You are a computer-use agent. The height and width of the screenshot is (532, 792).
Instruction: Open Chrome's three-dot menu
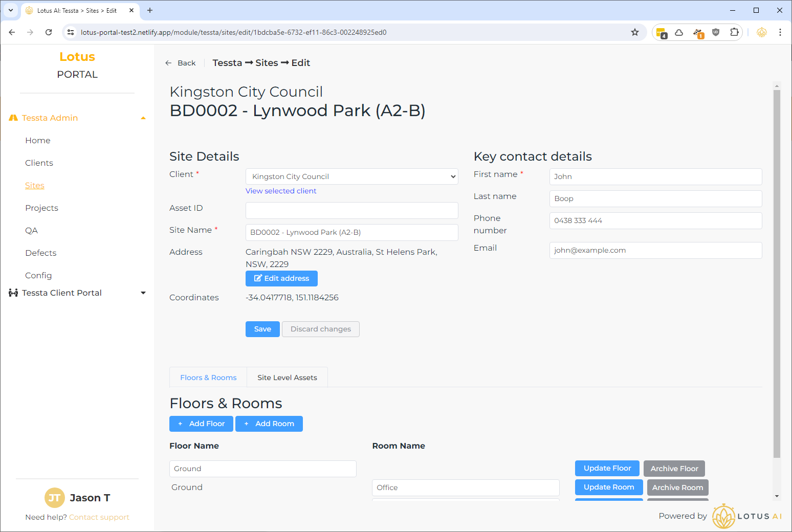(780, 32)
